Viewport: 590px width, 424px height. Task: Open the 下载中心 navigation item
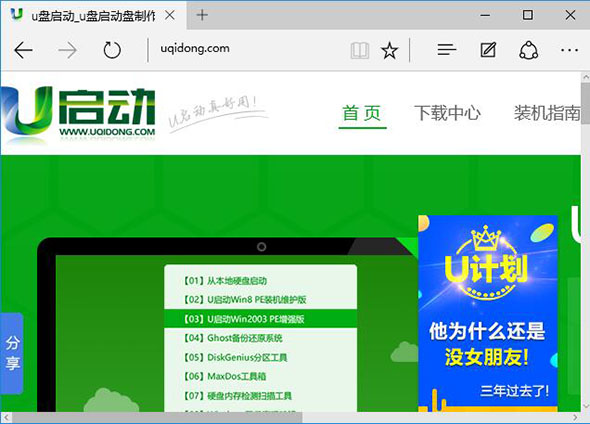click(447, 113)
